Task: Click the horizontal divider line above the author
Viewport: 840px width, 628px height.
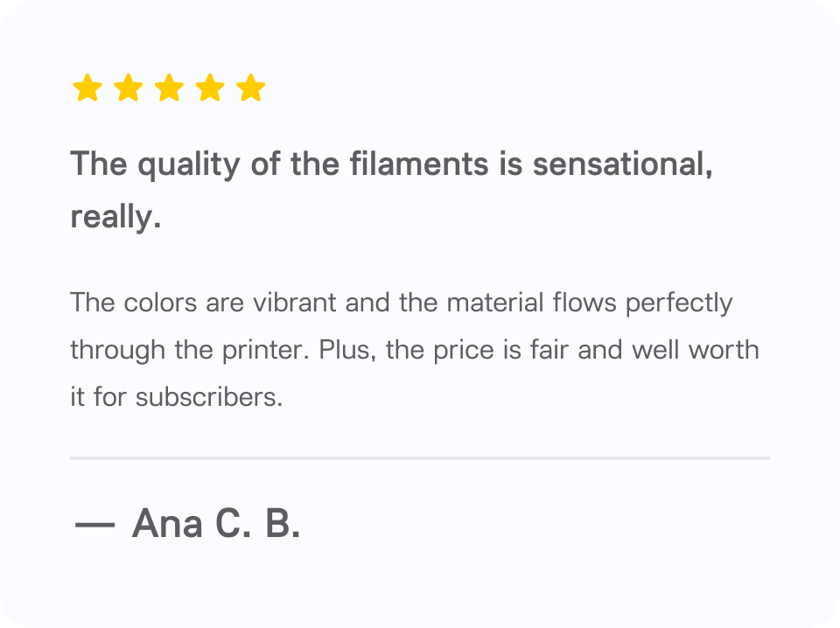Action: (420, 458)
